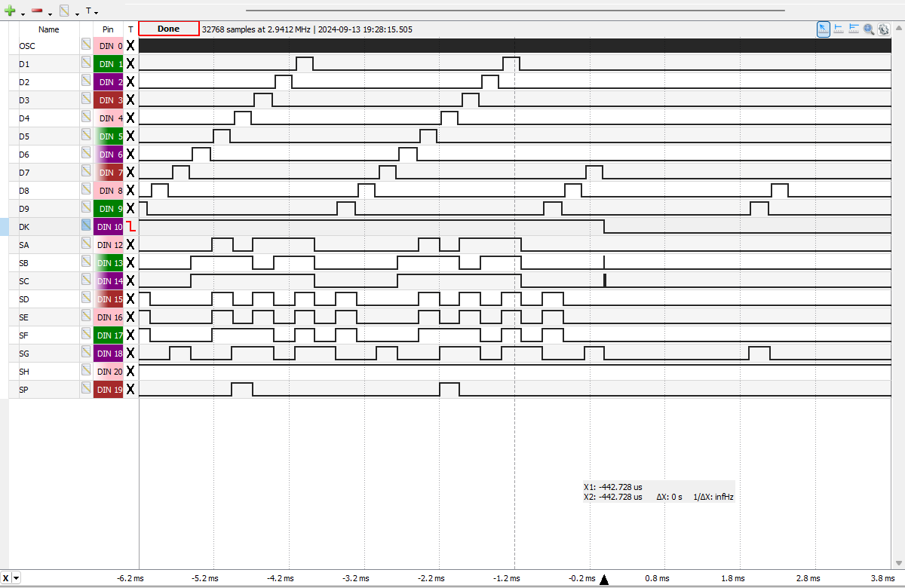Open plot options gear icon
This screenshot has height=588, width=905.
[883, 29]
